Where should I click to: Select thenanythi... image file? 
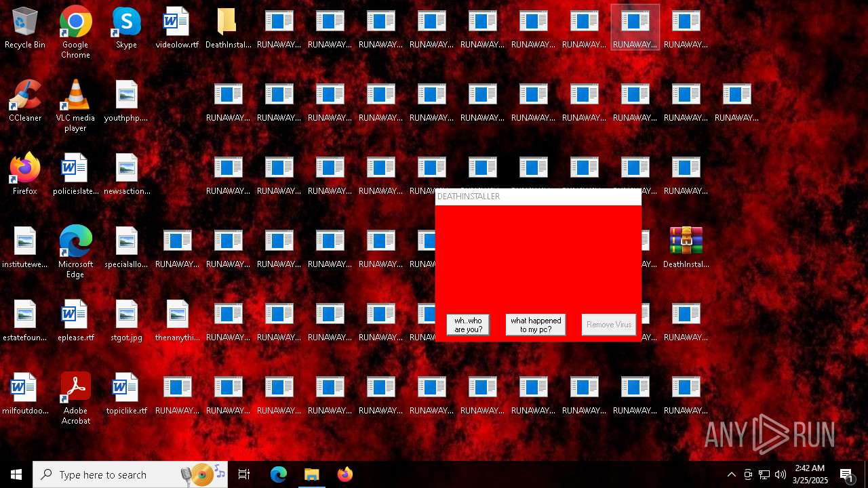tap(177, 321)
